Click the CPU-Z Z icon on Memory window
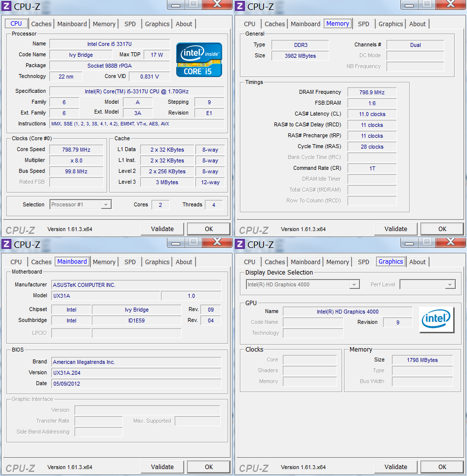This screenshot has width=467, height=476. click(239, 6)
